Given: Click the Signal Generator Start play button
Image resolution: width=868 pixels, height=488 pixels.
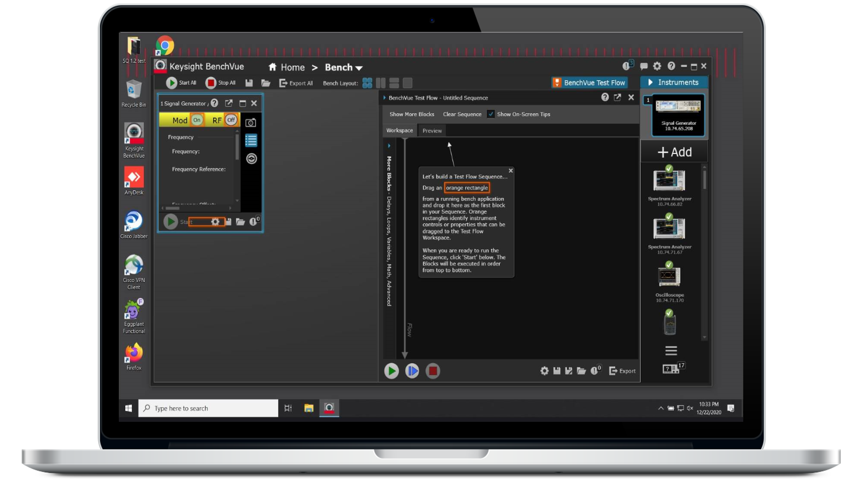Looking at the screenshot, I should pyautogui.click(x=171, y=221).
